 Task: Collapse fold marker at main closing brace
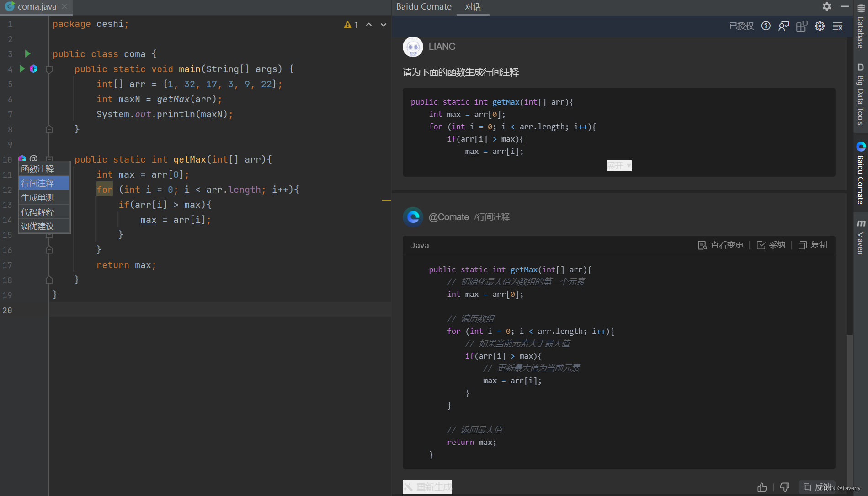[49, 129]
